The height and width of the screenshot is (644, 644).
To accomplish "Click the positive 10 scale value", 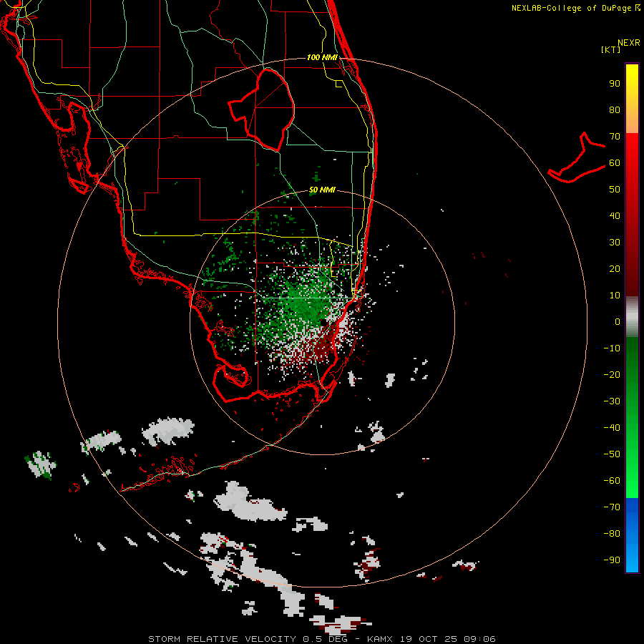I will [615, 296].
